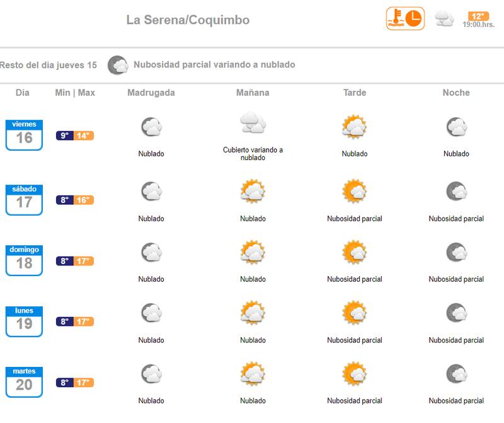Click the current conditions cloud icon beside 12°
Image resolution: width=504 pixels, height=423 pixels.
pos(444,19)
